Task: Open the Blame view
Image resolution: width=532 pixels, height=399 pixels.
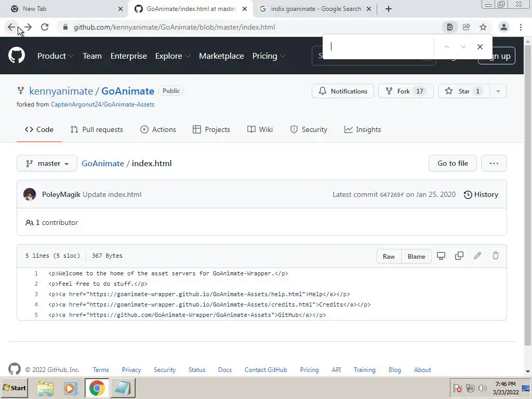Action: [416, 257]
